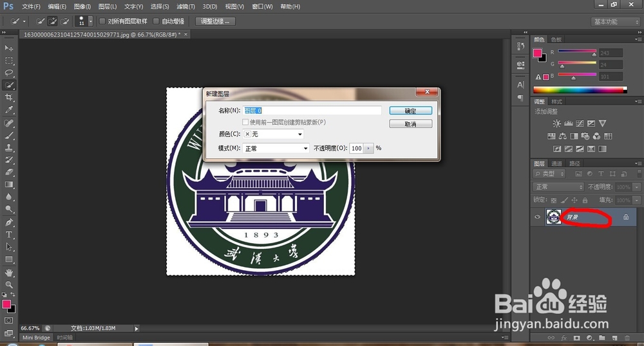Open the Layer menu
The width and height of the screenshot is (644, 346).
click(x=108, y=6)
